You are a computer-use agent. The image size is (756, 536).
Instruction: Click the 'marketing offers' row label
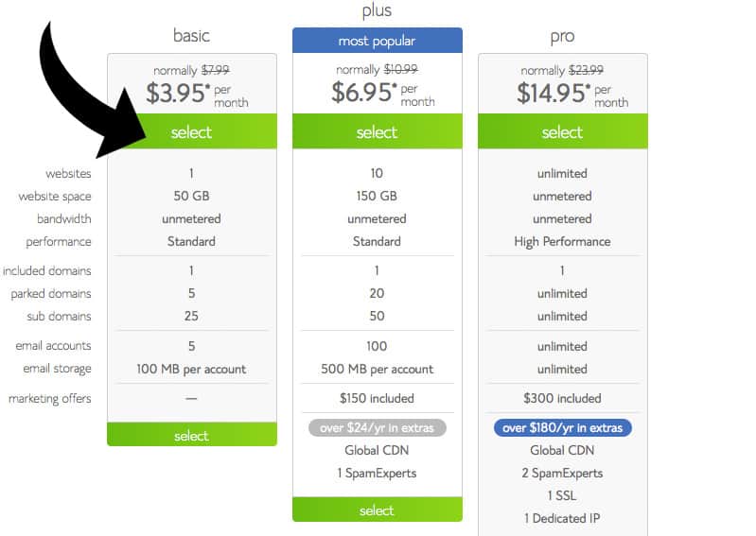50,399
